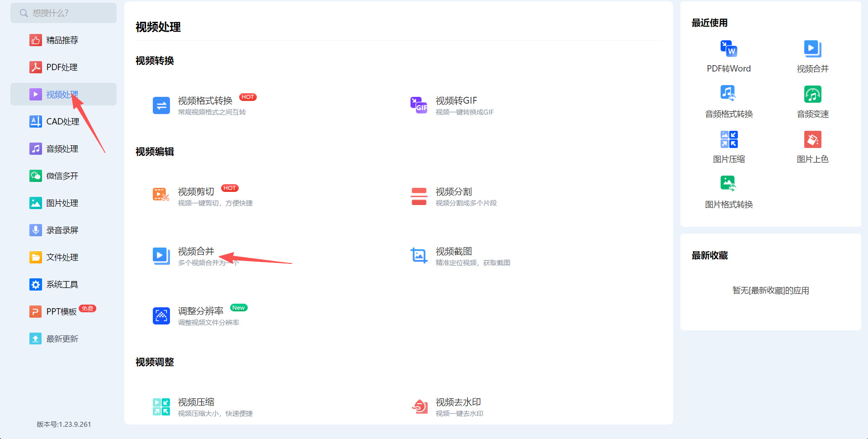Click the 文件处理 folder icon
The image size is (868, 439).
pos(35,257)
